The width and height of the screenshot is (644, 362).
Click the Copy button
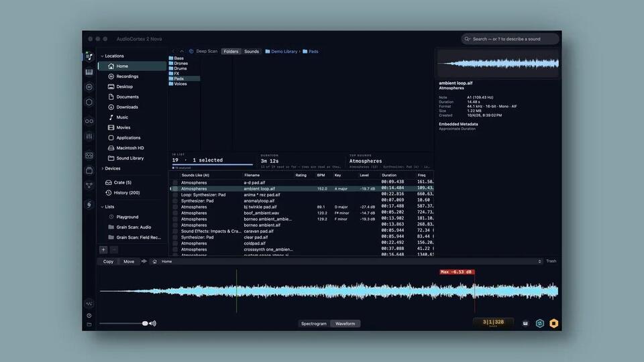tap(108, 261)
